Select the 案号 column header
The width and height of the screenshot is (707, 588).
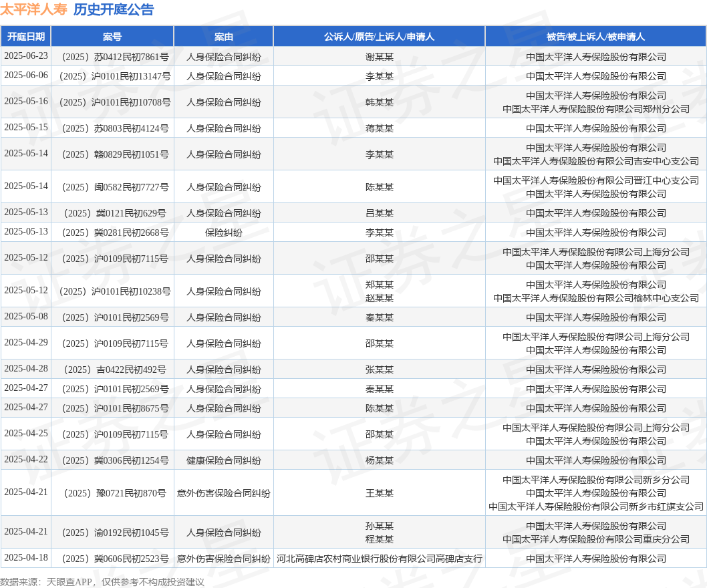tap(112, 37)
